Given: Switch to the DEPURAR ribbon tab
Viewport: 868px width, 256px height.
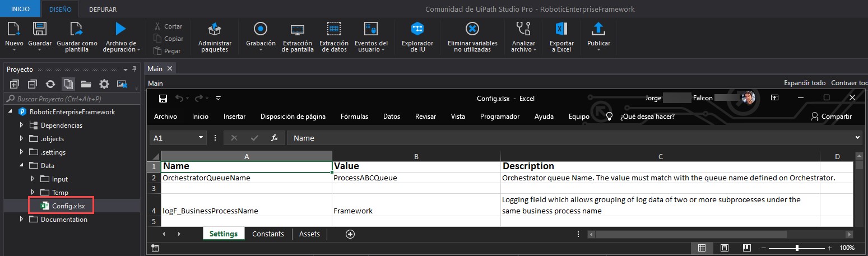Looking at the screenshot, I should coord(103,9).
